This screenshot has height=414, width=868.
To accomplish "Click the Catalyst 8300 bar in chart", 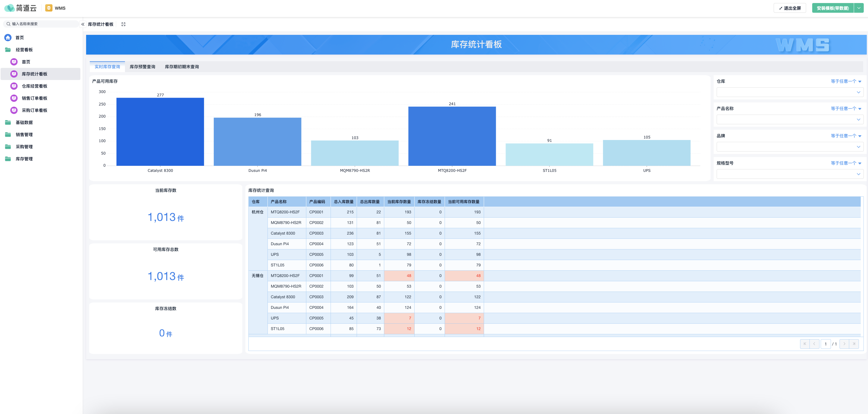I will pyautogui.click(x=160, y=131).
